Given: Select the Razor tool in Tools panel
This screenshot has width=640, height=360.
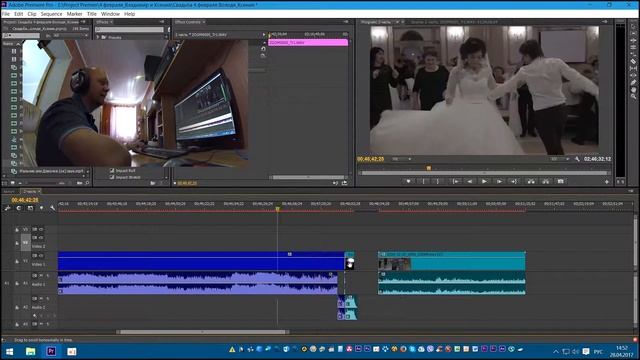Looking at the screenshot, I should (x=633, y=61).
